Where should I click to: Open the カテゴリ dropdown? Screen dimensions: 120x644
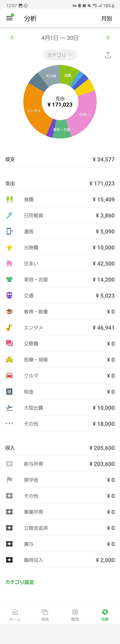pos(60,55)
